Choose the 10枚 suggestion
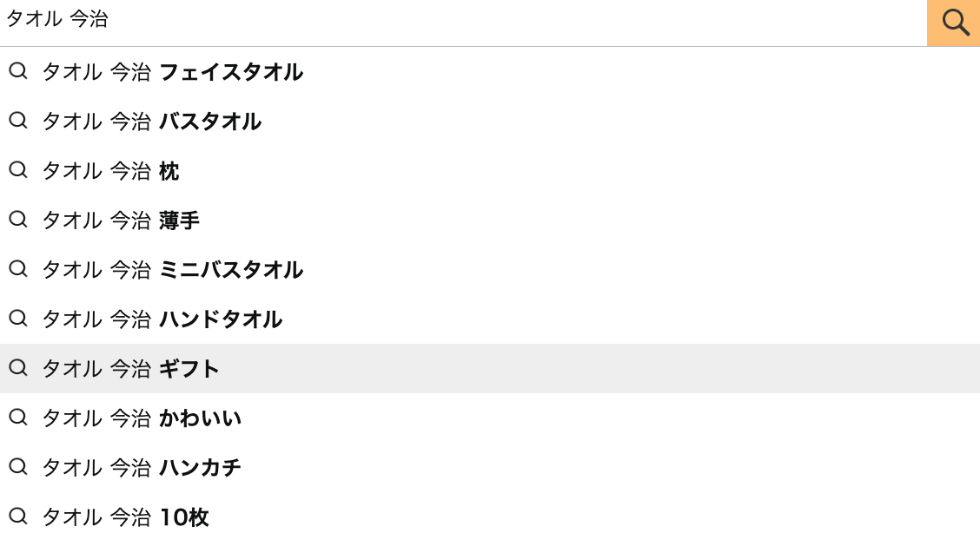This screenshot has width=980, height=533. (x=125, y=517)
